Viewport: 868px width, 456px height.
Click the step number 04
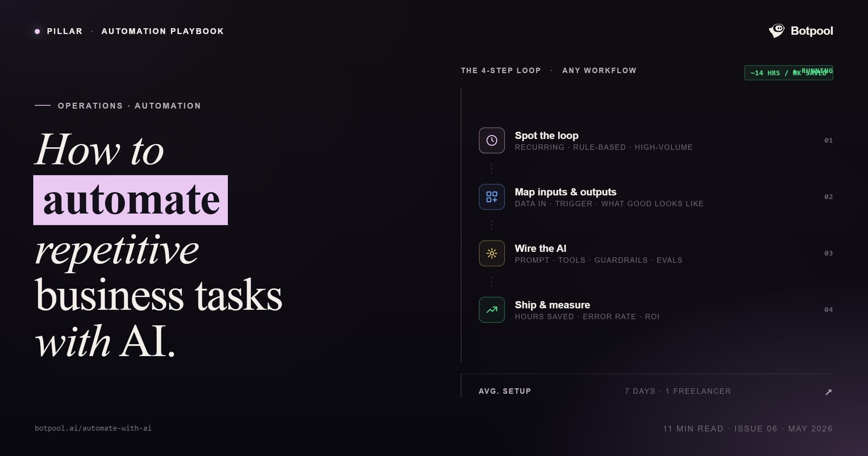[829, 310]
